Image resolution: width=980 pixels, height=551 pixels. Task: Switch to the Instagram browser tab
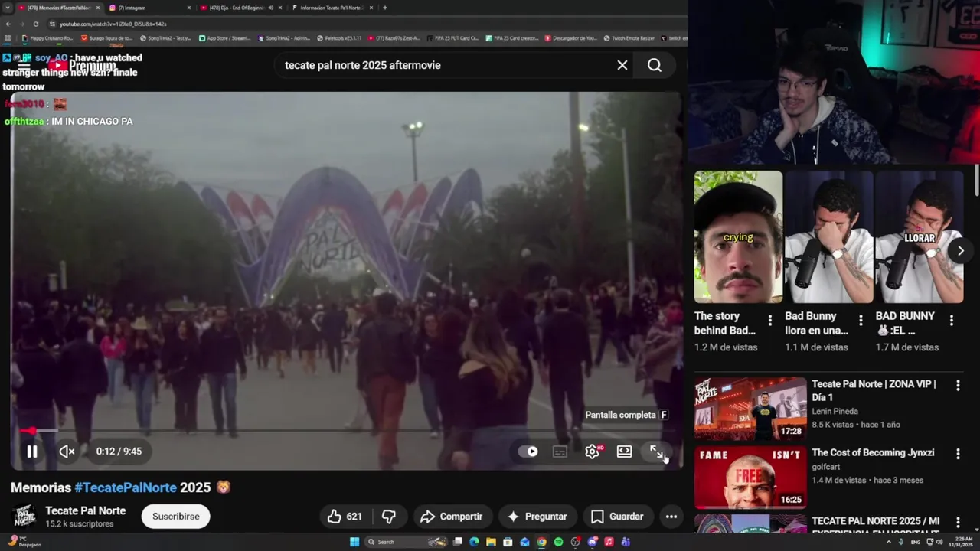(x=149, y=8)
